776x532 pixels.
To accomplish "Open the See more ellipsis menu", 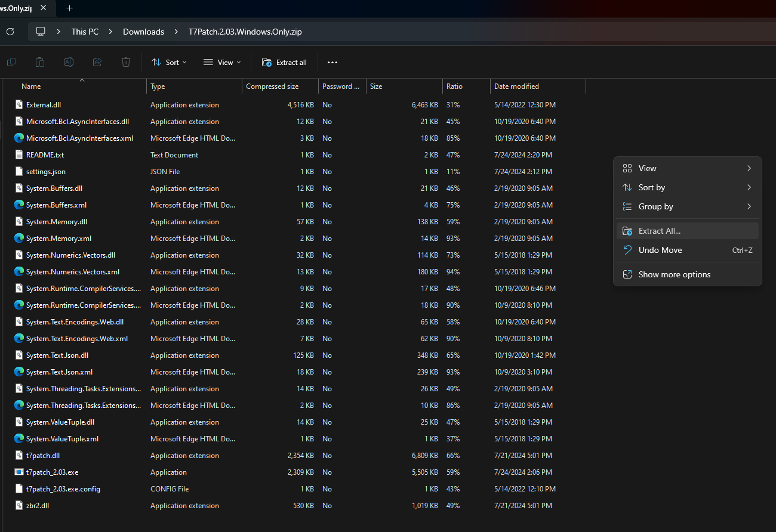I will point(332,62).
